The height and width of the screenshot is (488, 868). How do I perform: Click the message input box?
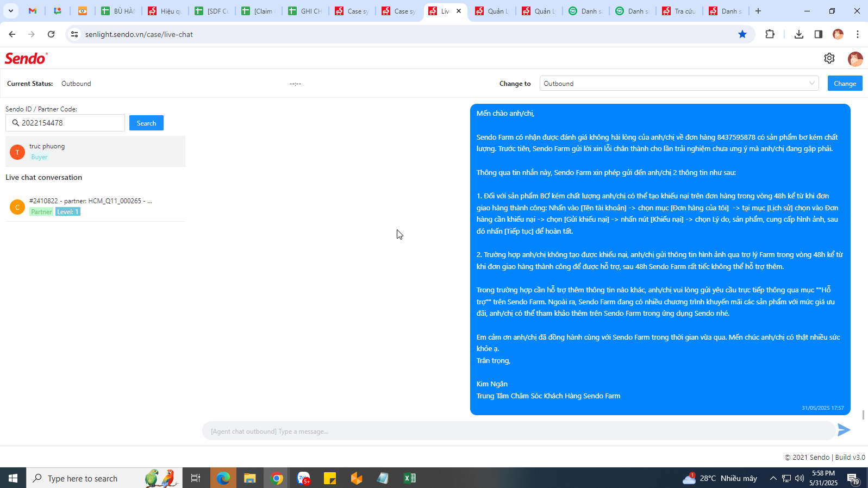click(519, 431)
